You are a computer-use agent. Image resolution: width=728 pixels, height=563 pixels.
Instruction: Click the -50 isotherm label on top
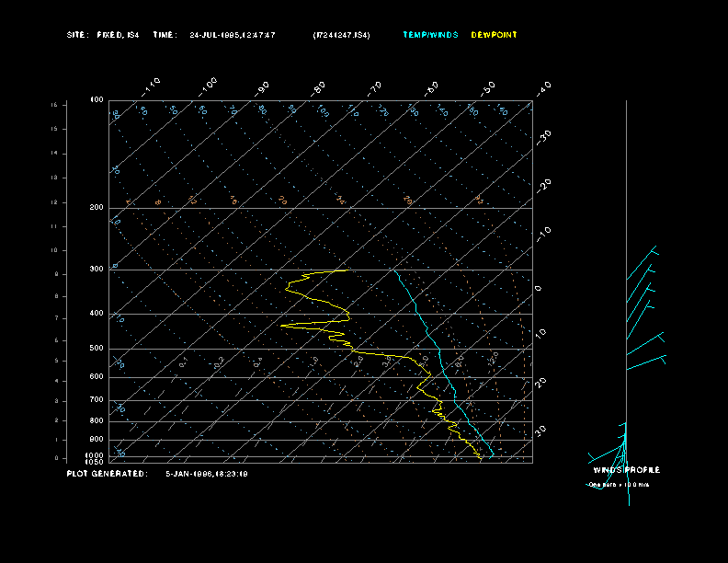[x=488, y=88]
